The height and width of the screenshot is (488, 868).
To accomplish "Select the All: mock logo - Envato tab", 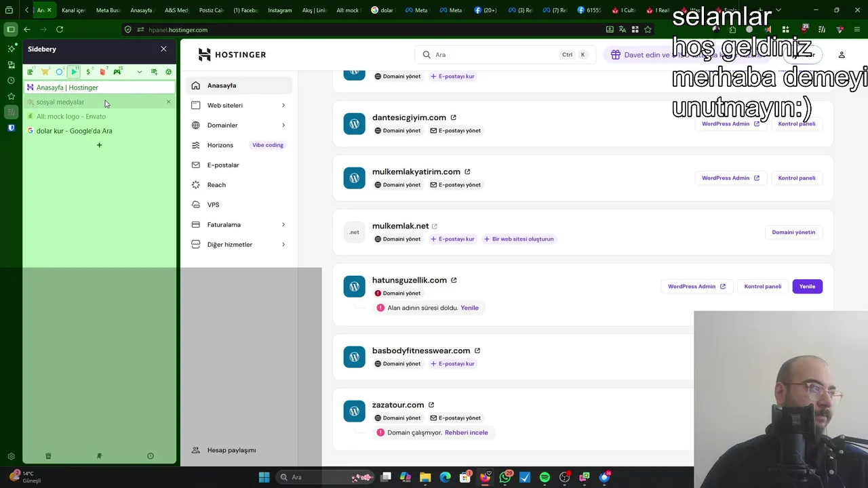I will click(x=100, y=117).
